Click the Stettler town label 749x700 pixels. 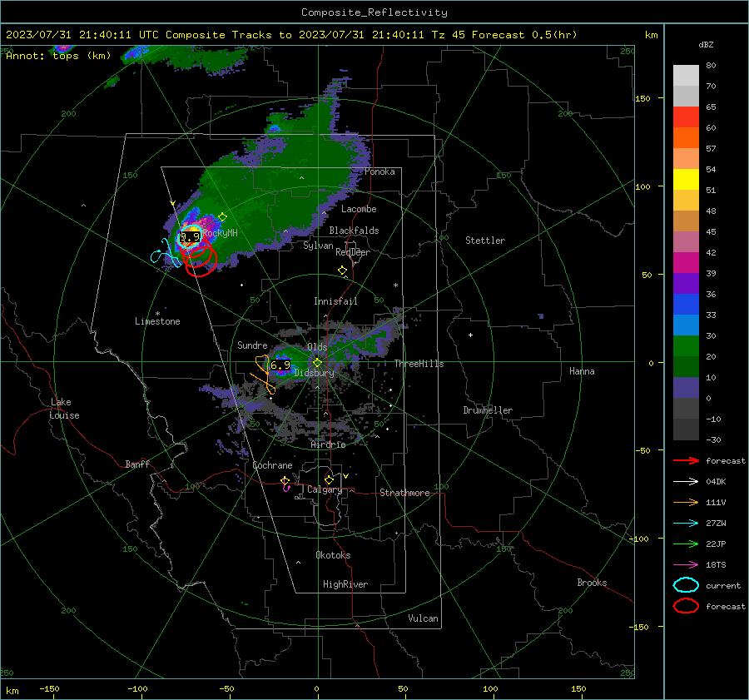point(485,241)
